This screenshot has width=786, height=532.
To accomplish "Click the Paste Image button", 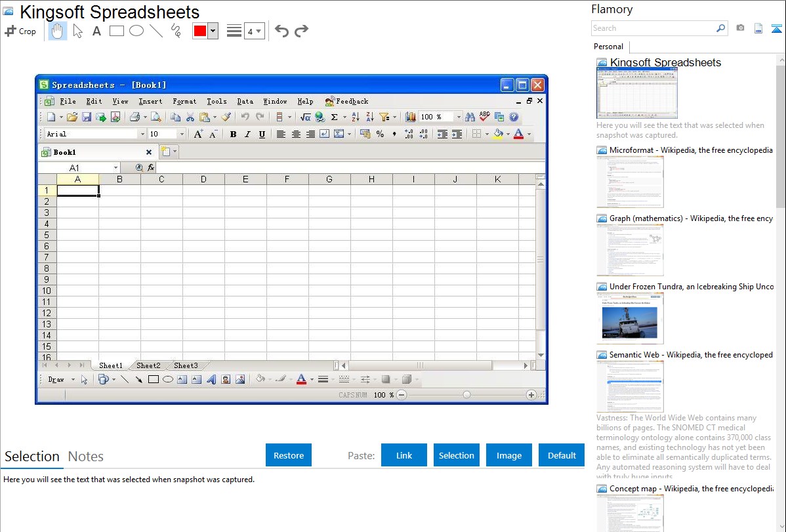I will click(509, 455).
